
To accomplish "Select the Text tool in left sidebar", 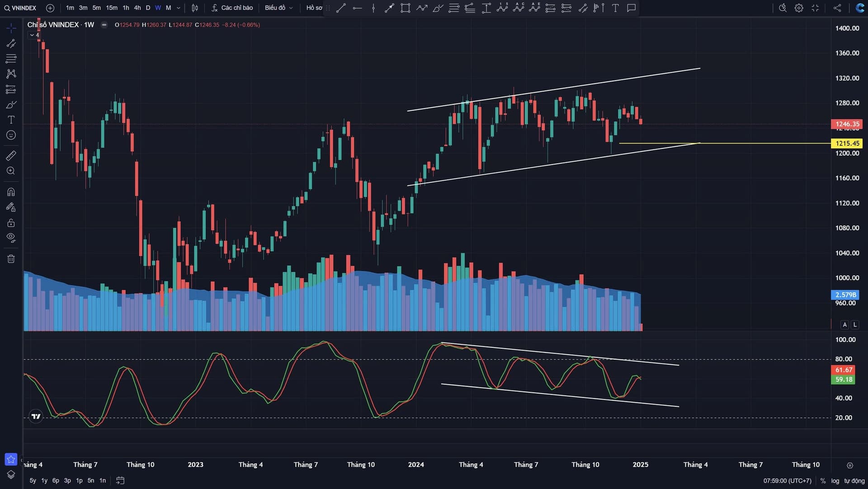I will coord(11,120).
